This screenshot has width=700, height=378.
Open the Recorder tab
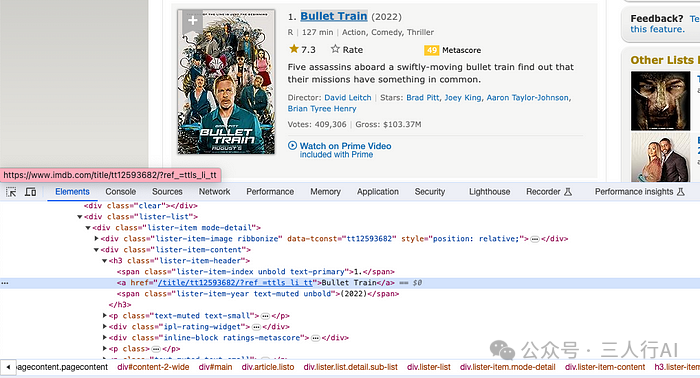tap(549, 192)
